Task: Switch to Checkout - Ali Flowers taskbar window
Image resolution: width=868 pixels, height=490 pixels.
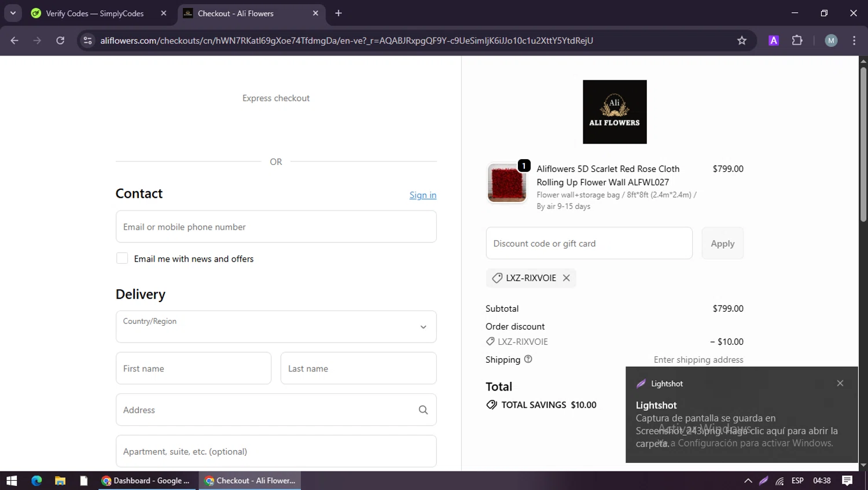Action: coord(250,481)
